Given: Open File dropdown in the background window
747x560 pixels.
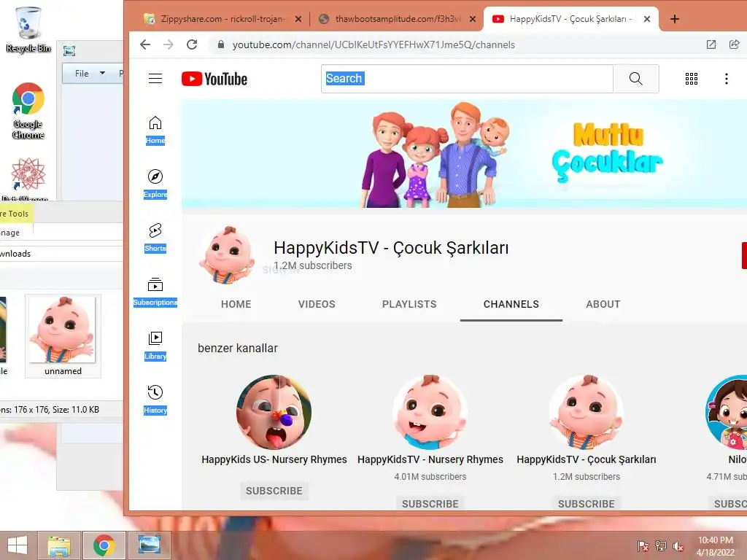Looking at the screenshot, I should 90,74.
